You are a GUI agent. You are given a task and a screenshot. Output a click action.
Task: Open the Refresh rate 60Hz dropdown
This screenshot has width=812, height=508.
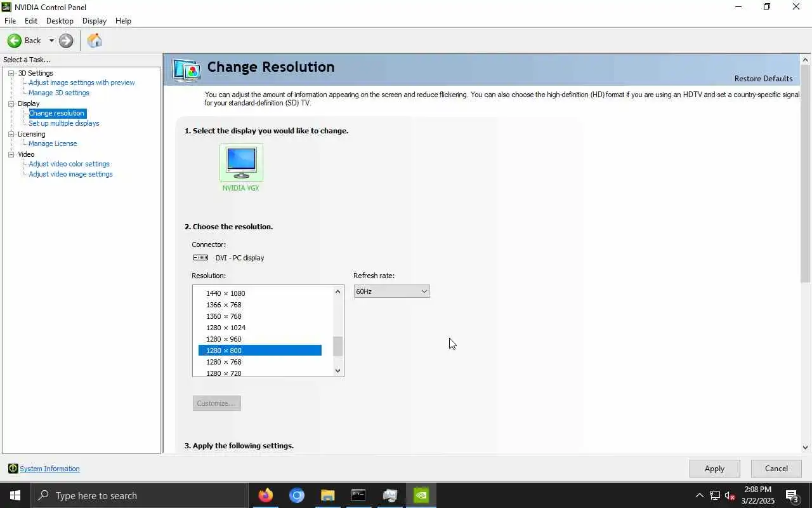(391, 291)
